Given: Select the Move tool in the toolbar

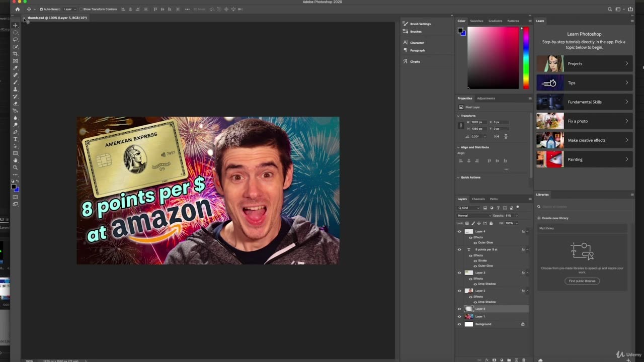Looking at the screenshot, I should tap(15, 25).
